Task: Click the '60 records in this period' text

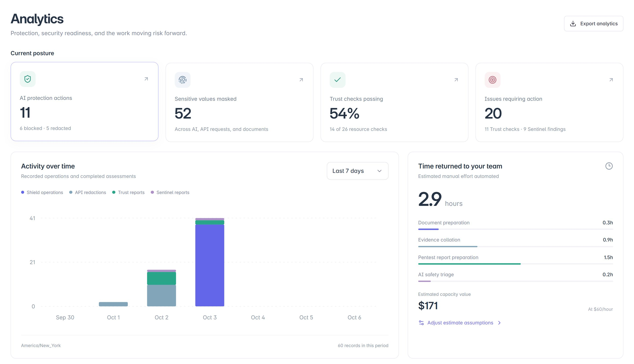Action: click(363, 346)
